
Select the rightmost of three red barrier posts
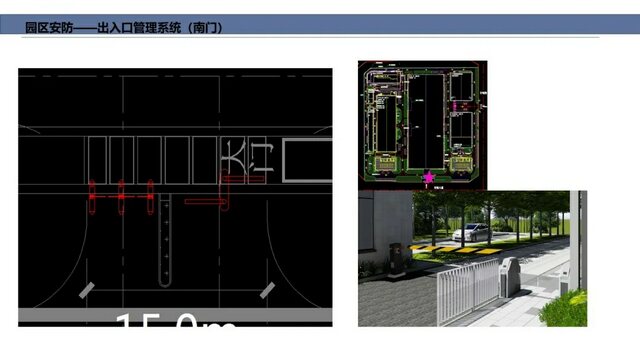(151, 197)
